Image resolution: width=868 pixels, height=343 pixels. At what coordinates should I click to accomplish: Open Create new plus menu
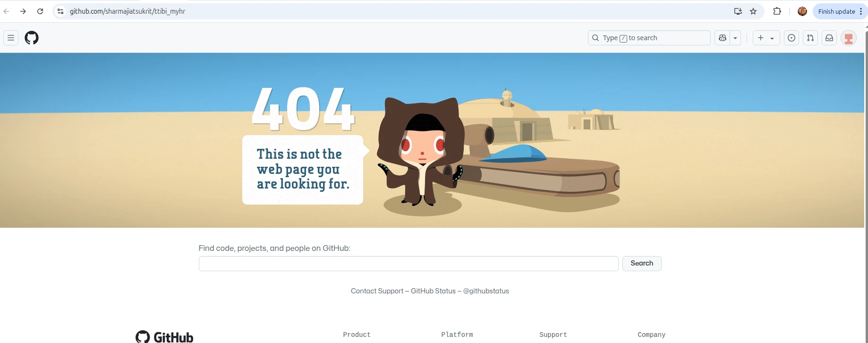coord(766,38)
